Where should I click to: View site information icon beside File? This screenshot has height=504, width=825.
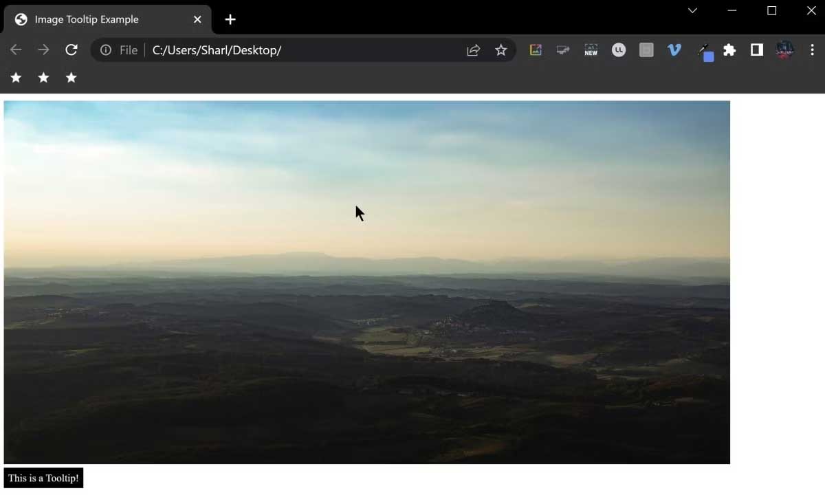pos(106,50)
